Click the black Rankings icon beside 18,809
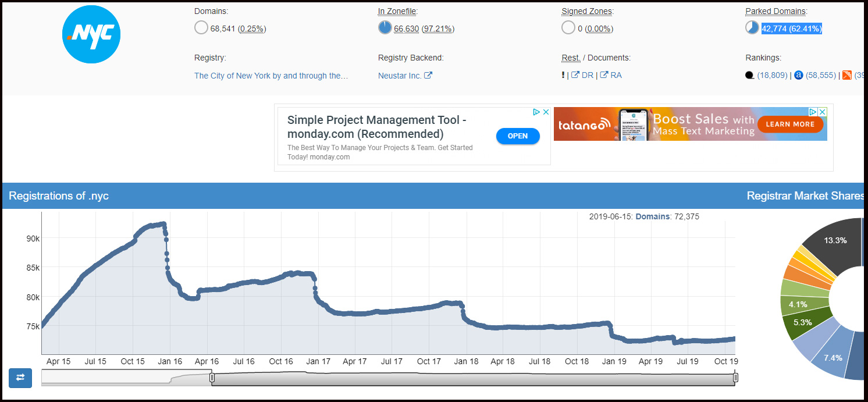 click(750, 76)
